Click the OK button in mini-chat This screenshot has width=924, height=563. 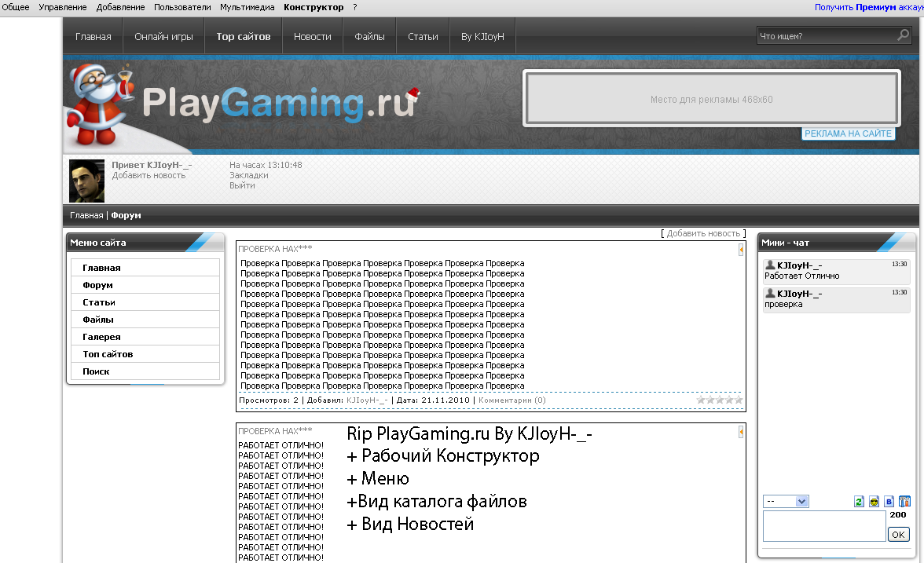pos(898,534)
